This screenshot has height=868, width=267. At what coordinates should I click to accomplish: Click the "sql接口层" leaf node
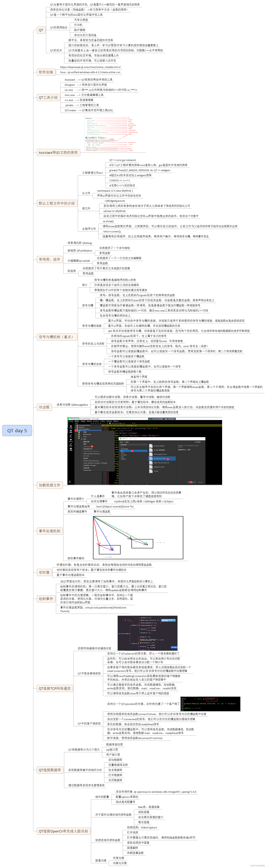point(112,750)
